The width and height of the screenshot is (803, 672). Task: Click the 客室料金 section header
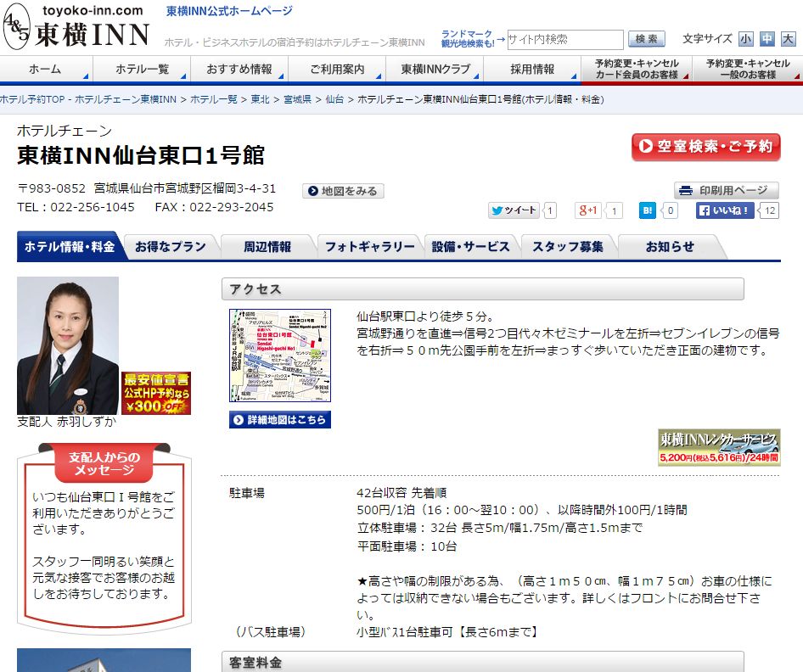[x=482, y=662]
